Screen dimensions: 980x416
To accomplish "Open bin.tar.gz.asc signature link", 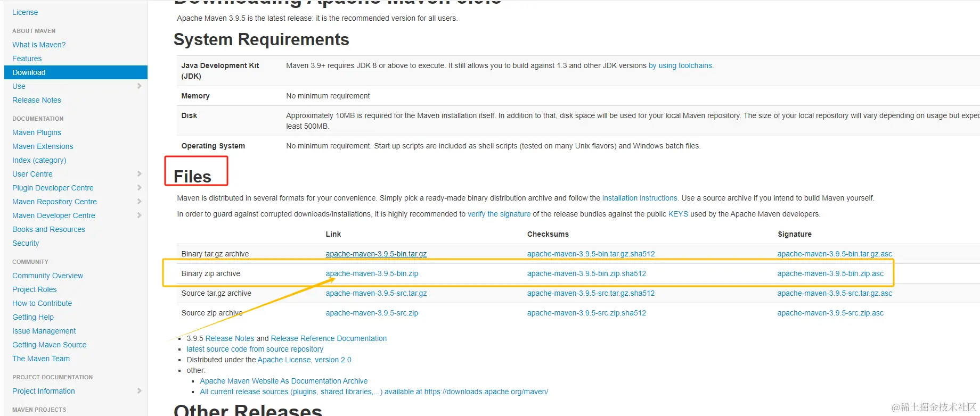I will (835, 254).
